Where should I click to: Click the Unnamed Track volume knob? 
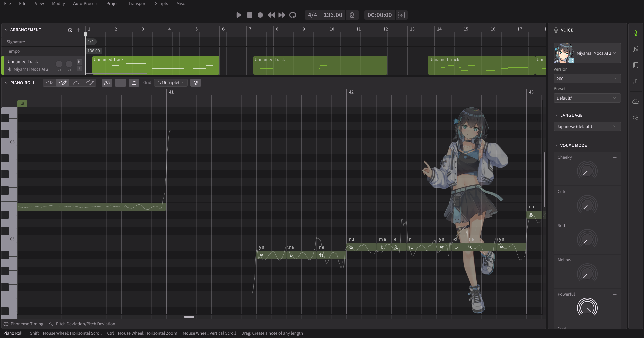tap(59, 63)
